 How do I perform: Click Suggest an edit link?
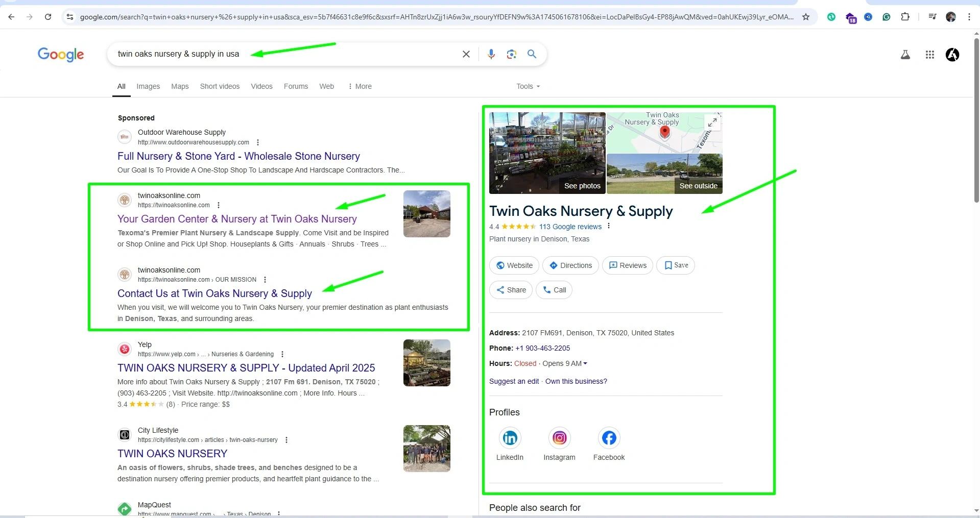(514, 381)
